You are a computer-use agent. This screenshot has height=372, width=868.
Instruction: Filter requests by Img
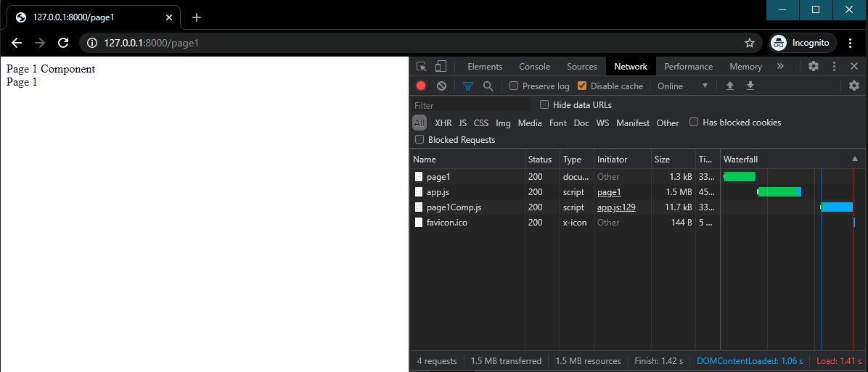[503, 123]
